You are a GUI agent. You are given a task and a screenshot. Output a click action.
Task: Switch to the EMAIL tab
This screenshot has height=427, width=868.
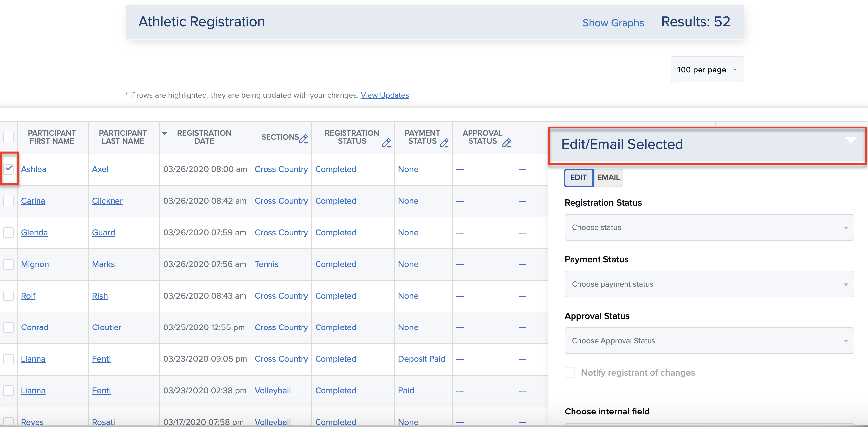pos(608,177)
